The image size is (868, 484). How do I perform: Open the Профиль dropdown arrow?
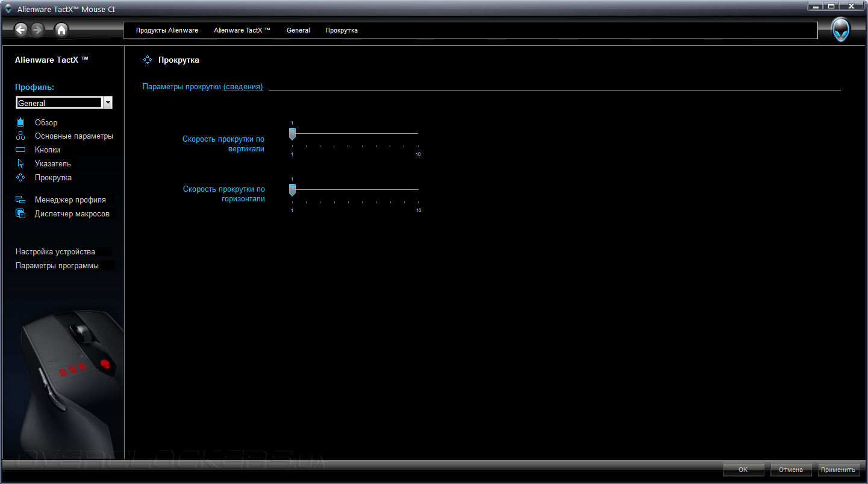coord(108,103)
